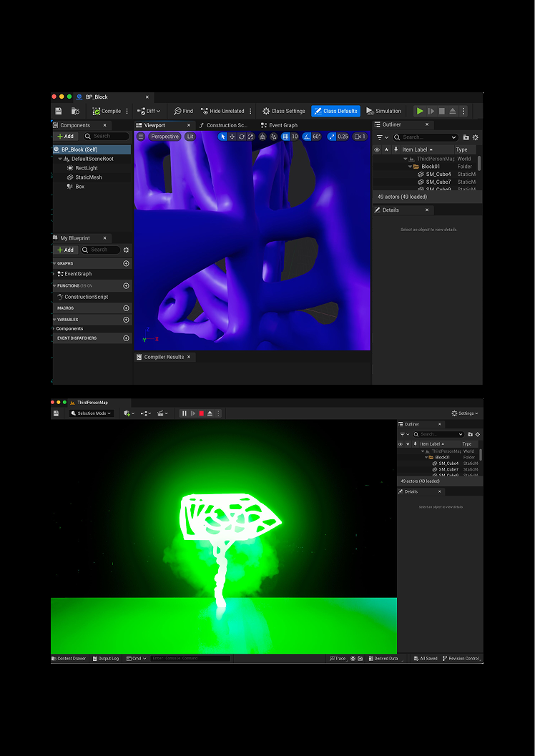Viewport: 535px width, 756px height.
Task: Change grid snap value 10
Action: 295,137
